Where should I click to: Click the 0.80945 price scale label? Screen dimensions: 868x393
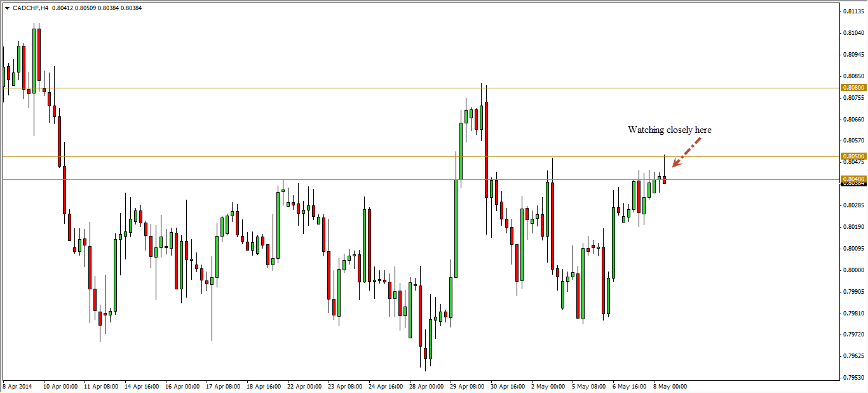854,55
